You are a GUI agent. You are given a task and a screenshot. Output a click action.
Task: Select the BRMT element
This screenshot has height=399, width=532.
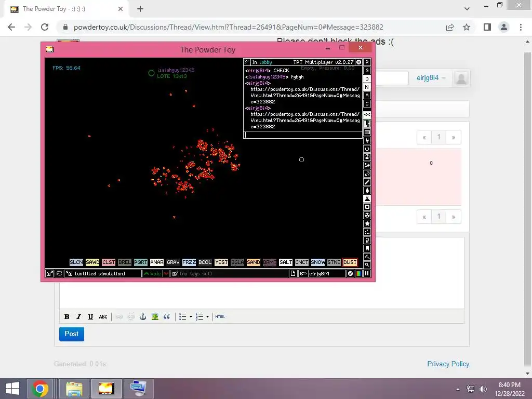pyautogui.click(x=270, y=262)
